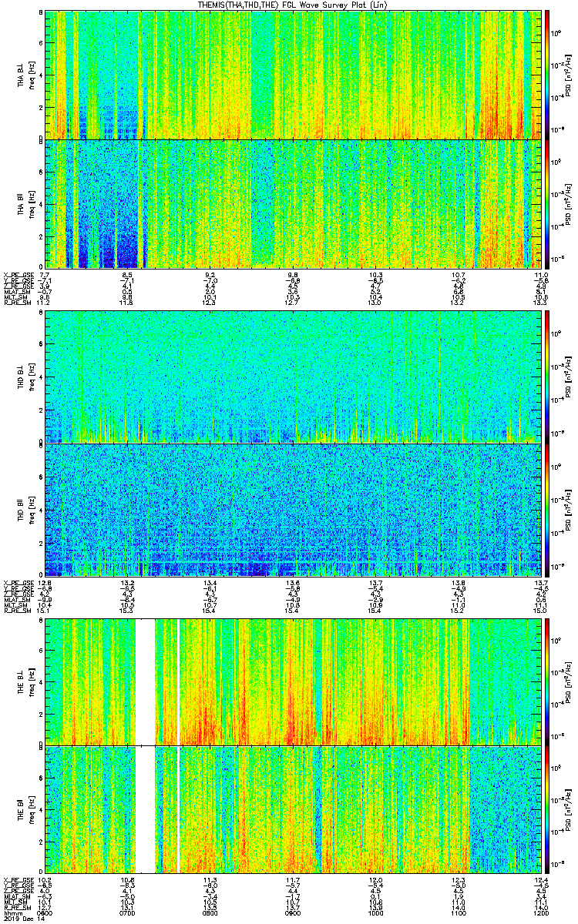Click the PSD [nT²/Hz] label beside THE B-parallel

pos(567,810)
